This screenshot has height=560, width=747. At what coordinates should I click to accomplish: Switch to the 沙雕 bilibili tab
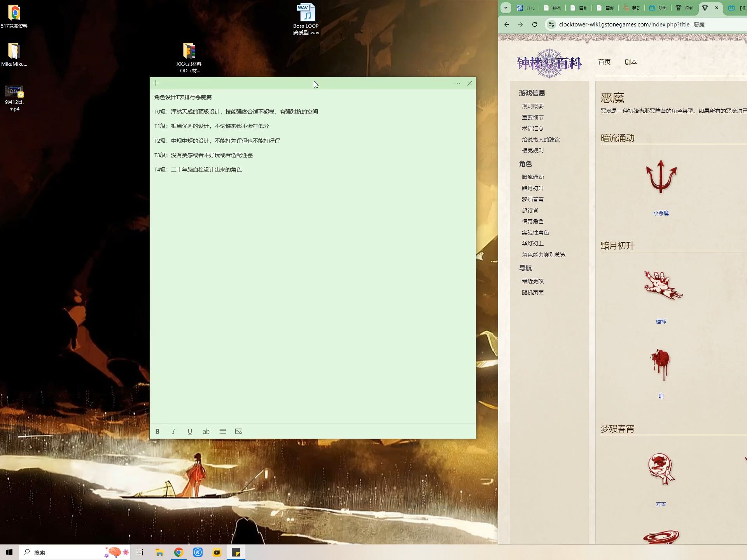[658, 8]
